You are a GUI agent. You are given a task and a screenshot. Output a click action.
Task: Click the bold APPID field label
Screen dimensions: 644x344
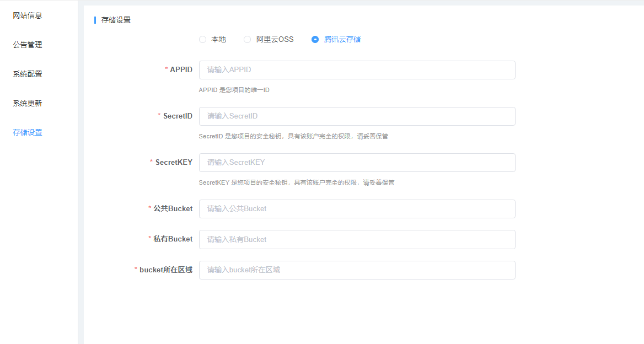tap(181, 70)
